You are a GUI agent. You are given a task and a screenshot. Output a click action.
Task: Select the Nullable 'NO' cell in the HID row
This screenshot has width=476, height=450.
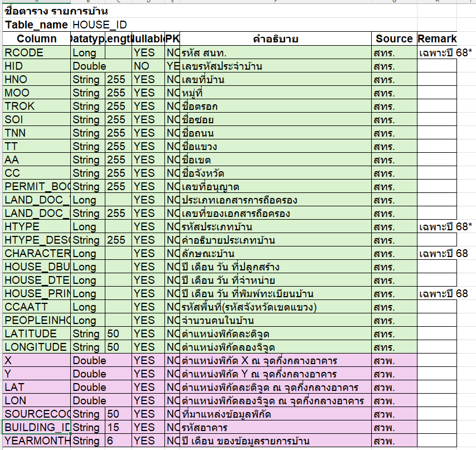(148, 66)
